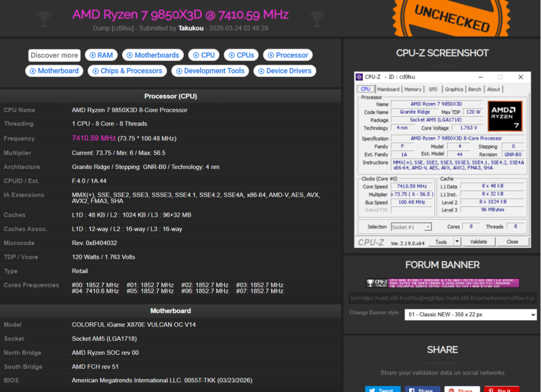Open the CPU tag link

tap(204, 55)
